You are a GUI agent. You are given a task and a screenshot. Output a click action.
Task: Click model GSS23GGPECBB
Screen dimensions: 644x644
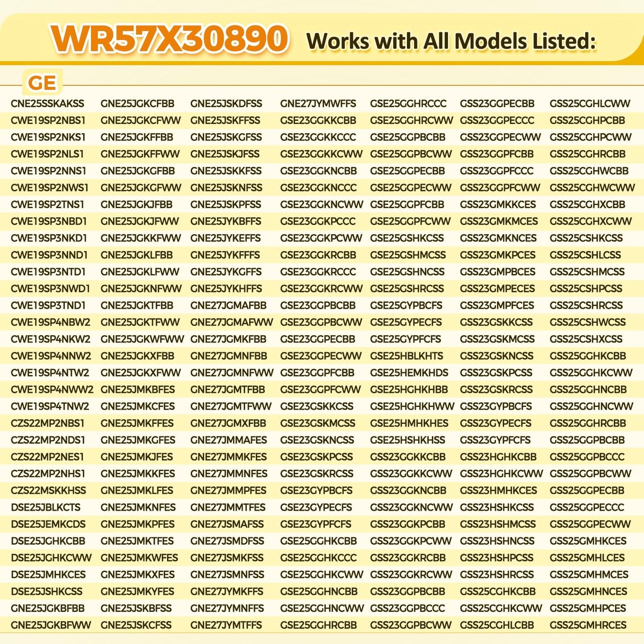(497, 104)
